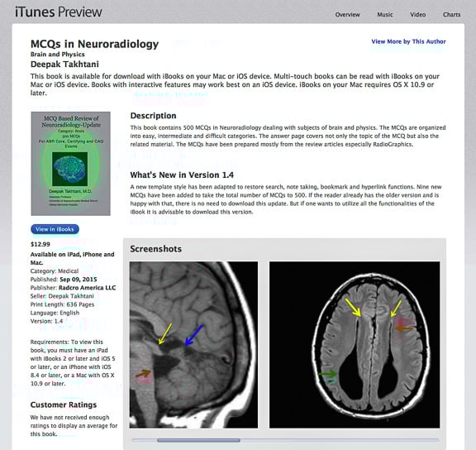Open the book cover thumbnail
Viewport: 476px width, 450px height.
pyautogui.click(x=71, y=164)
